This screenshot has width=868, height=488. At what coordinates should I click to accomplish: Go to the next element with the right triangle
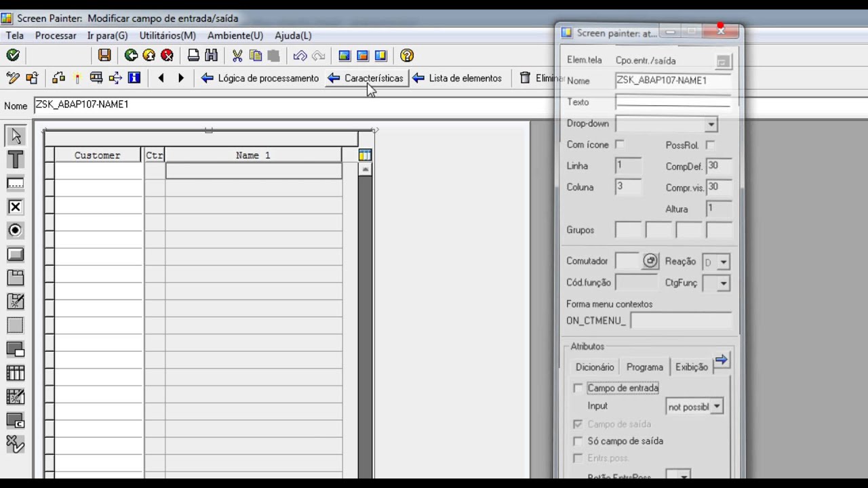coord(180,78)
